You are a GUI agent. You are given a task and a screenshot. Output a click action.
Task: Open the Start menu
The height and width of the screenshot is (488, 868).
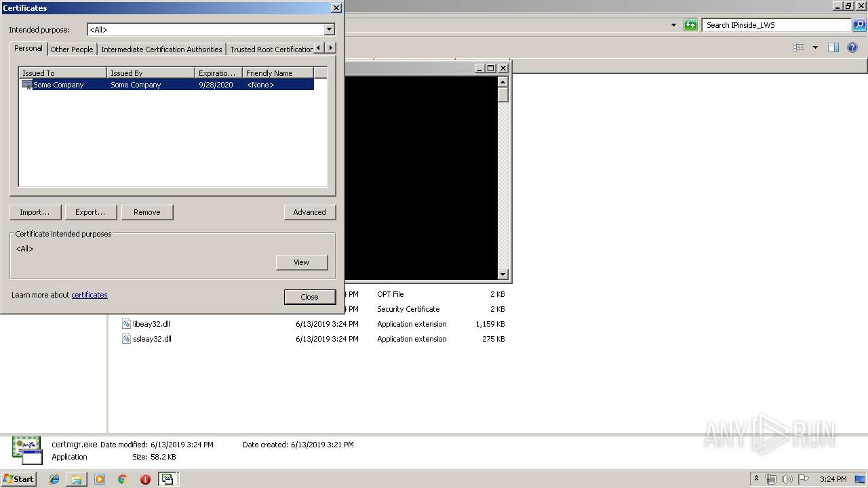[x=18, y=479]
